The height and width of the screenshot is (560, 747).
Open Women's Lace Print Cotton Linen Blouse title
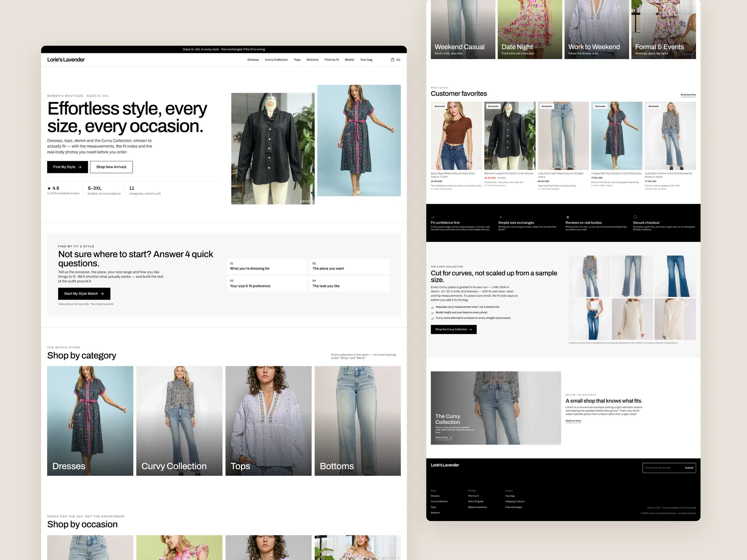[509, 173]
